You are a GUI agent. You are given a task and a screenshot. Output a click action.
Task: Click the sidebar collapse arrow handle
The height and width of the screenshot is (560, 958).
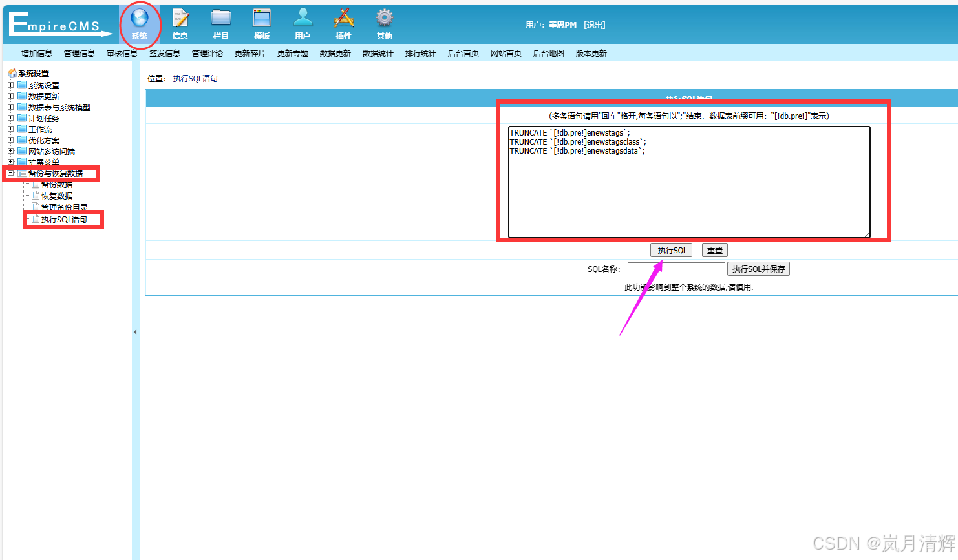pyautogui.click(x=135, y=332)
